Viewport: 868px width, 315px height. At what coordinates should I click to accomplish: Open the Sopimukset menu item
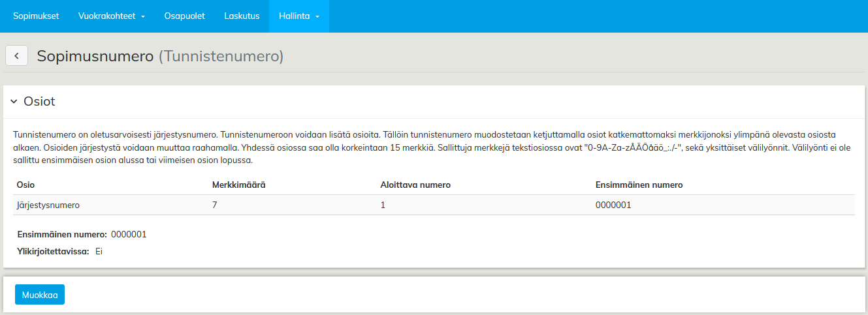click(36, 16)
